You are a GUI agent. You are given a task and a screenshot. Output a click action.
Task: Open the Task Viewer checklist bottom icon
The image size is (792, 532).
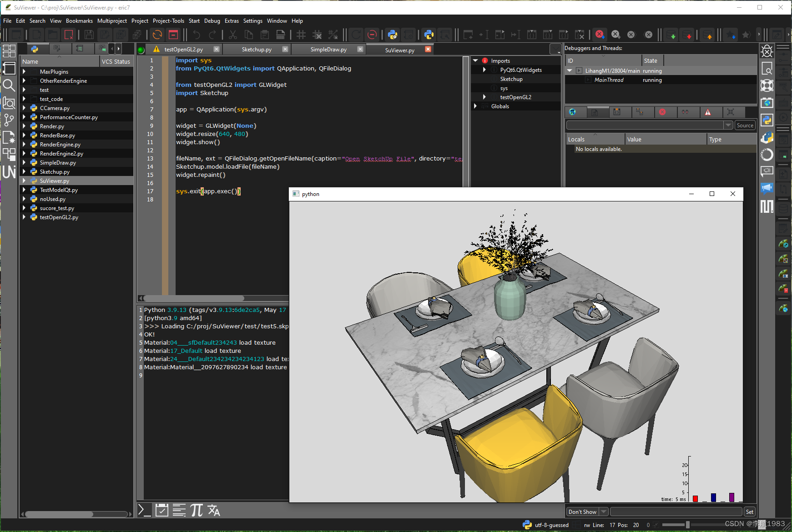(161, 510)
